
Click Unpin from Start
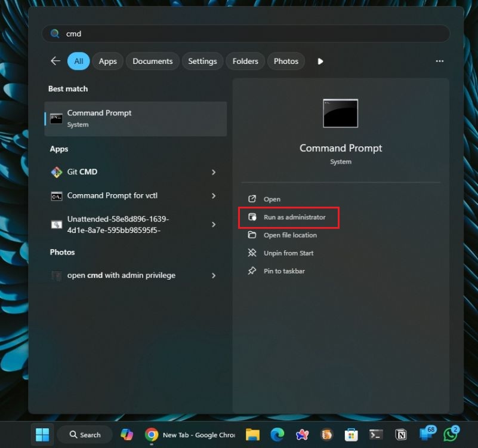tap(280, 253)
